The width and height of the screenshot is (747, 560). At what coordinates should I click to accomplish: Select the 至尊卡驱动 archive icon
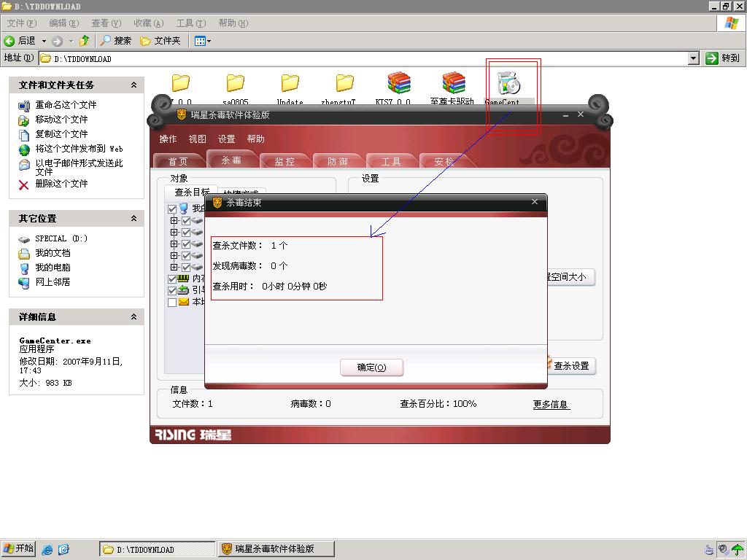coord(454,83)
